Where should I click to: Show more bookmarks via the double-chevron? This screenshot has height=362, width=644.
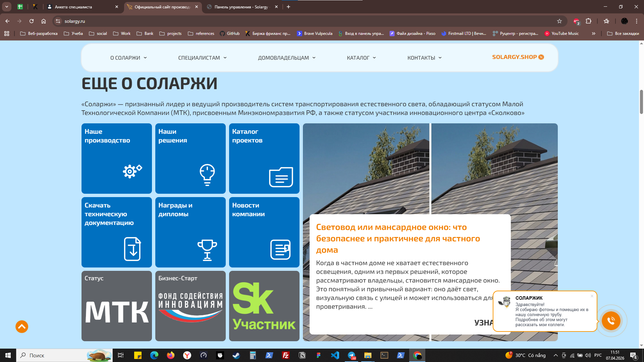[593, 34]
